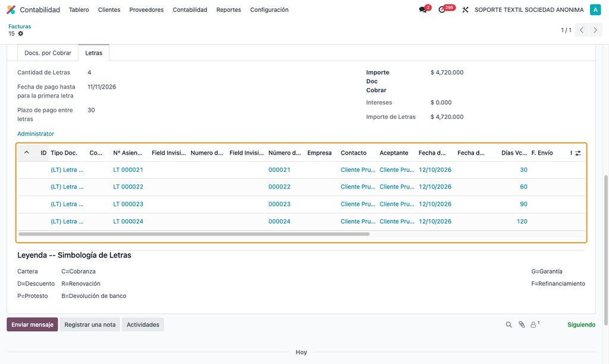Click the Actividades button
Image resolution: width=609 pixels, height=364 pixels.
click(143, 324)
